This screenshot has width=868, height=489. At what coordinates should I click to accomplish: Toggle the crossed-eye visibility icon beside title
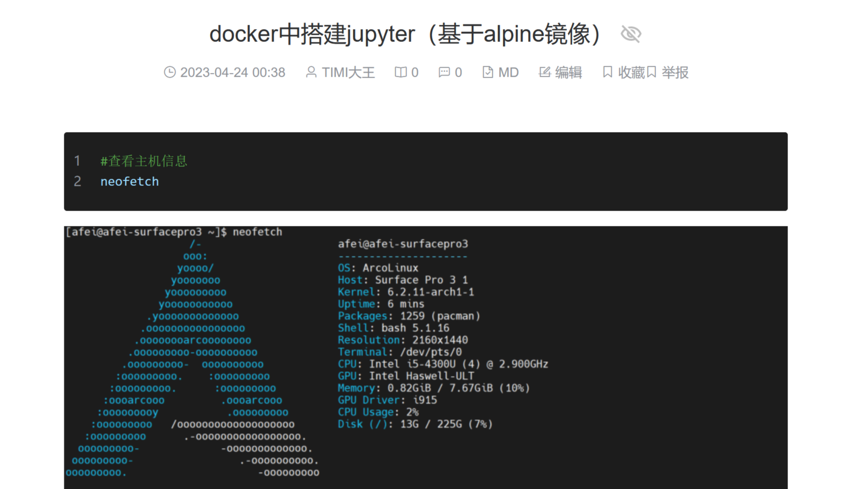[x=631, y=34]
